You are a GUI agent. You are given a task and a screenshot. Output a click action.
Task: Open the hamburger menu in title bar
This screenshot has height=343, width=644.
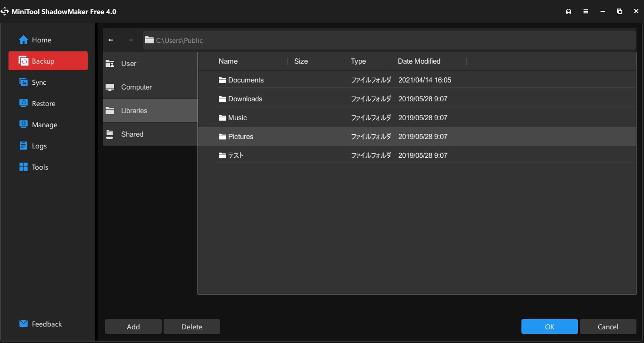click(586, 11)
